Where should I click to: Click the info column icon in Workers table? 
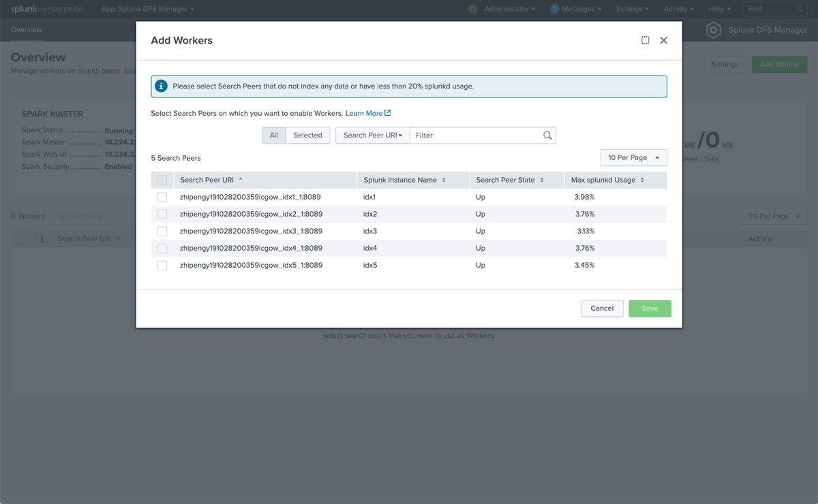click(42, 238)
